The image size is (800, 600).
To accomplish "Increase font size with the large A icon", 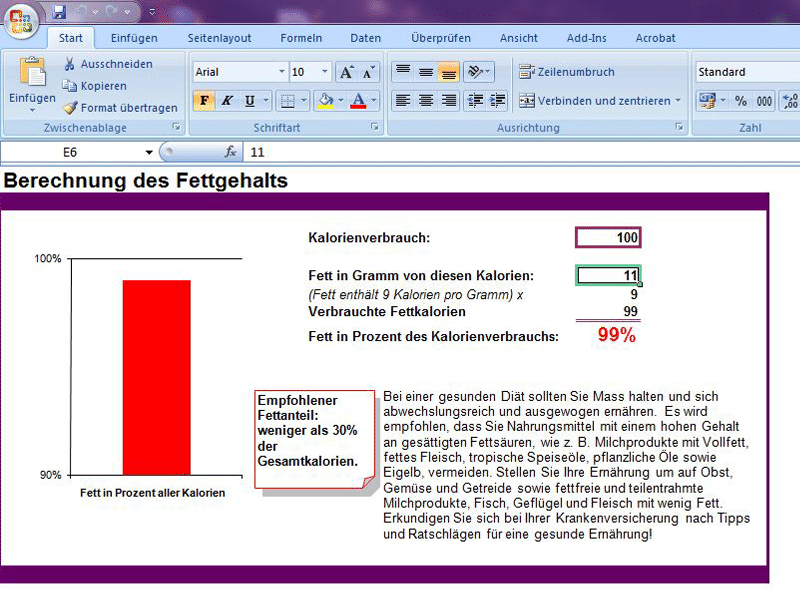I will point(346,72).
